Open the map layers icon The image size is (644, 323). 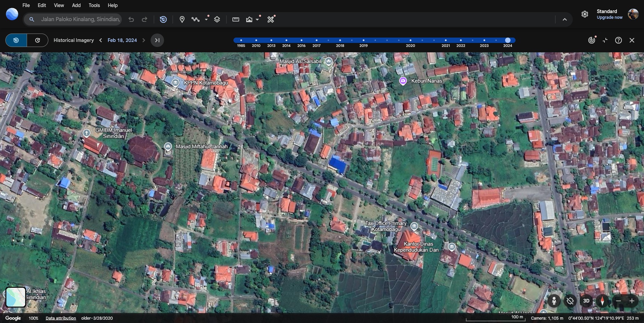(x=217, y=19)
